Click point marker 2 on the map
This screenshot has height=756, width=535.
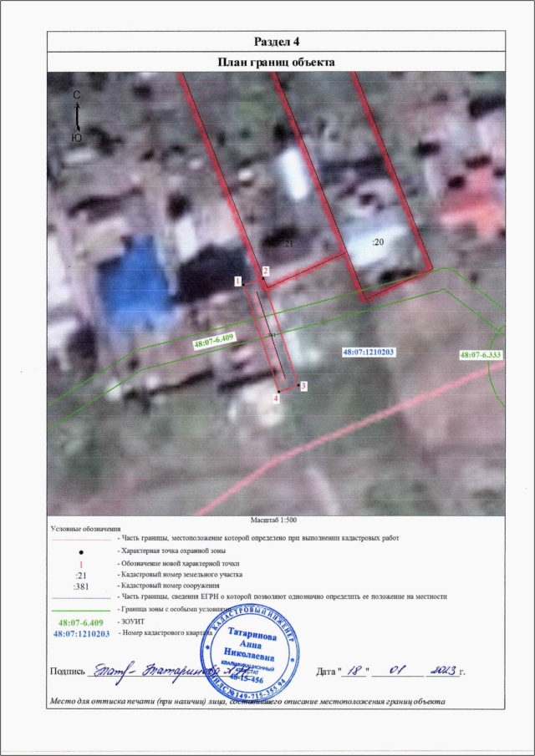click(265, 271)
